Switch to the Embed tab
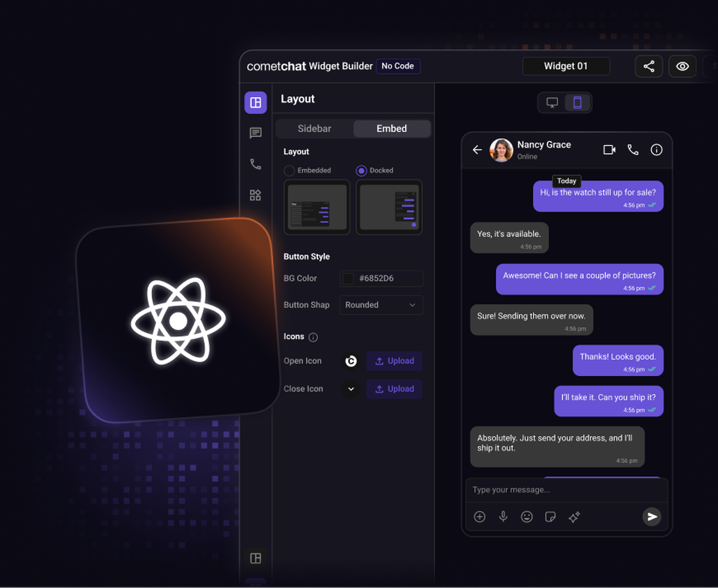Viewport: 718px width, 588px height. click(392, 129)
